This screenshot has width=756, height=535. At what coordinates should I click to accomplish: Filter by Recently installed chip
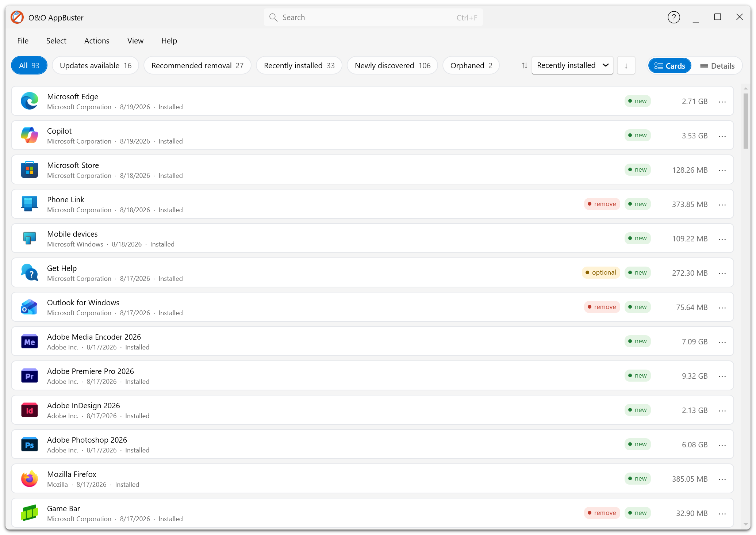pos(299,65)
